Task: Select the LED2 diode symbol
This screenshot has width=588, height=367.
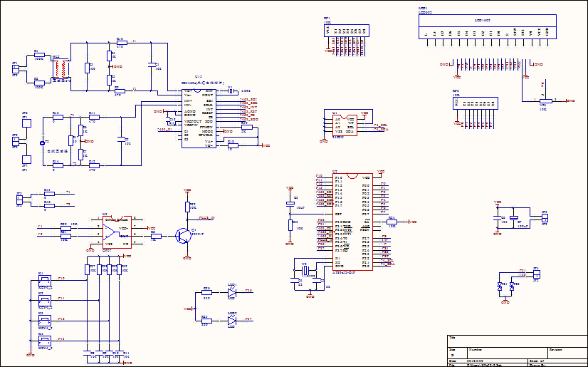Action: [x=232, y=320]
